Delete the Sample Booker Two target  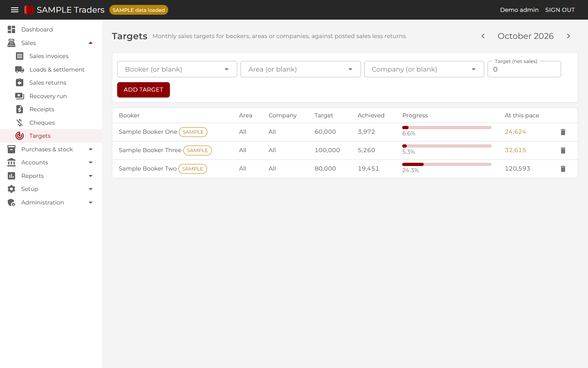click(x=563, y=169)
